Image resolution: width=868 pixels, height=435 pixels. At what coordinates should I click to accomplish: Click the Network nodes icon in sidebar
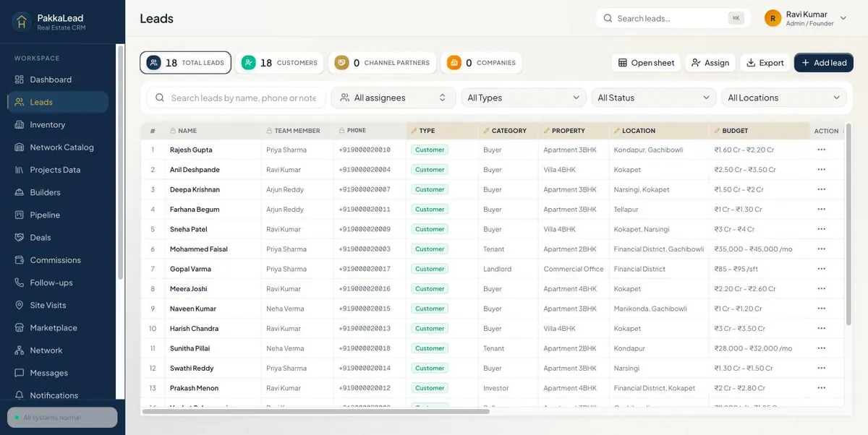(20, 350)
